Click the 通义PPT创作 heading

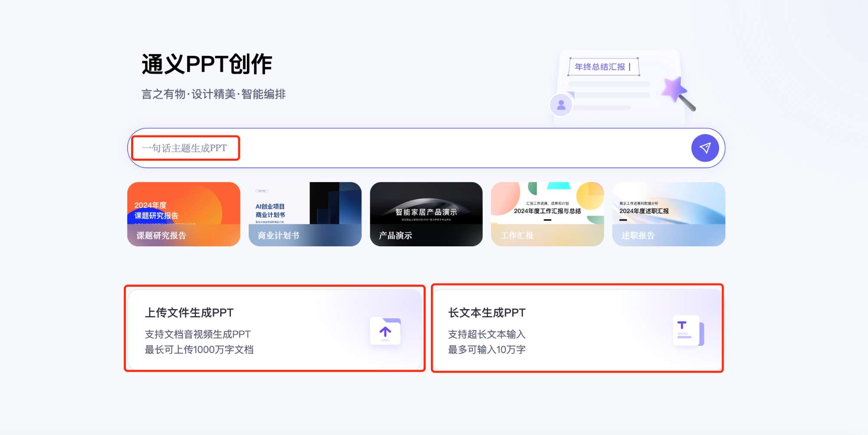[207, 64]
